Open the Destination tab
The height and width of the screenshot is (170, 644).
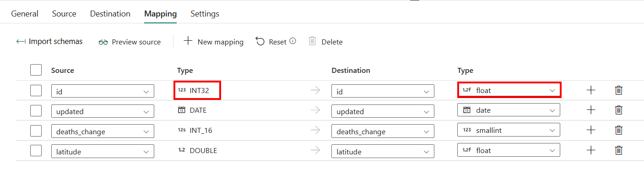[x=110, y=14]
